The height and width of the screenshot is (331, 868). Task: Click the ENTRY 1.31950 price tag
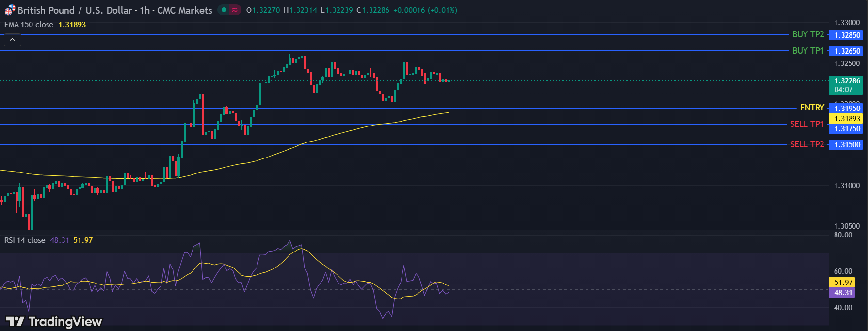[x=847, y=108]
